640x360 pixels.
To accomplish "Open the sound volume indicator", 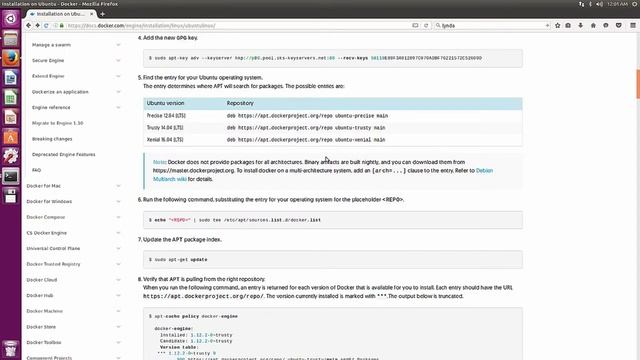I will click(x=599, y=4).
